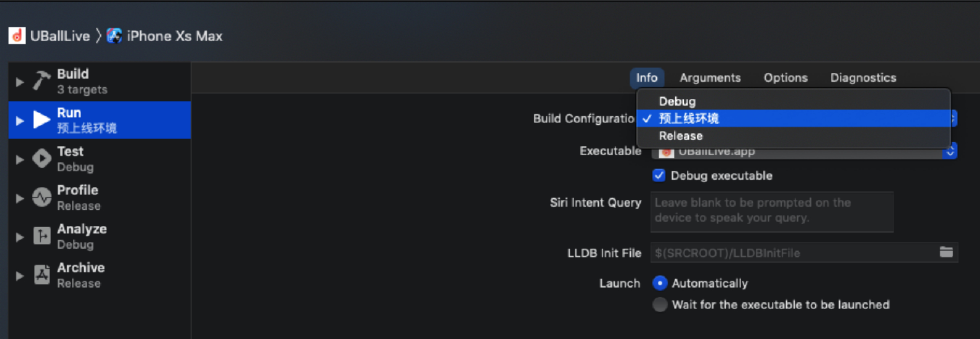Expand the Run action disclosure triangle
980x339 pixels.
click(x=19, y=121)
